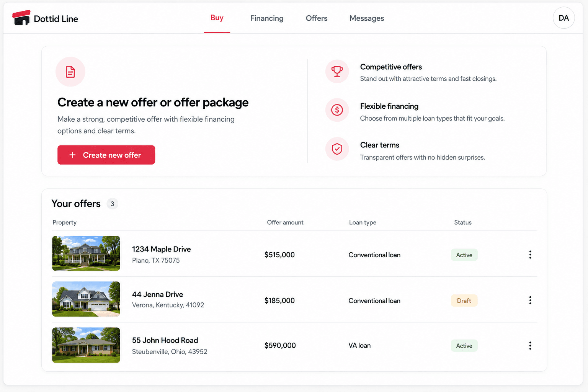Click the Steubenville, Ohio, 43952 text
This screenshot has width=588, height=392.
(170, 352)
